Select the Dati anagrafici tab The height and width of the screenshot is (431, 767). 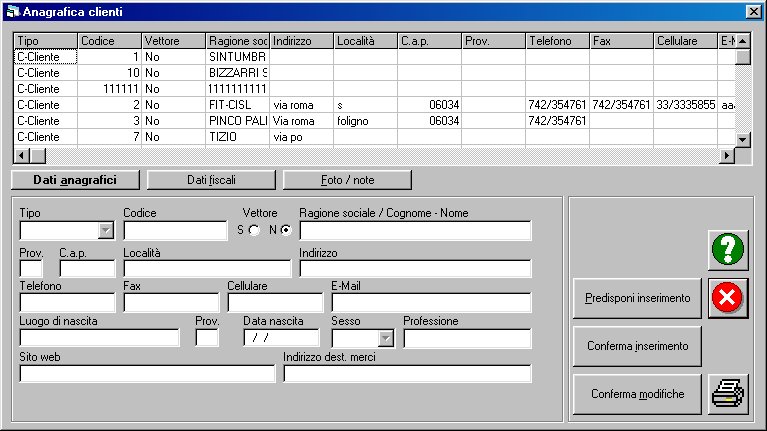coord(75,180)
